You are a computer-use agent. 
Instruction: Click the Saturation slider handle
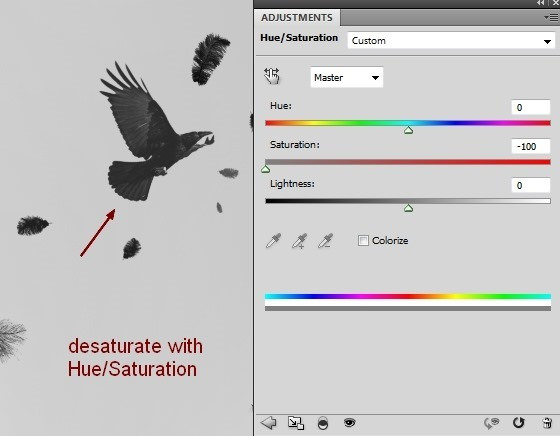click(x=265, y=169)
